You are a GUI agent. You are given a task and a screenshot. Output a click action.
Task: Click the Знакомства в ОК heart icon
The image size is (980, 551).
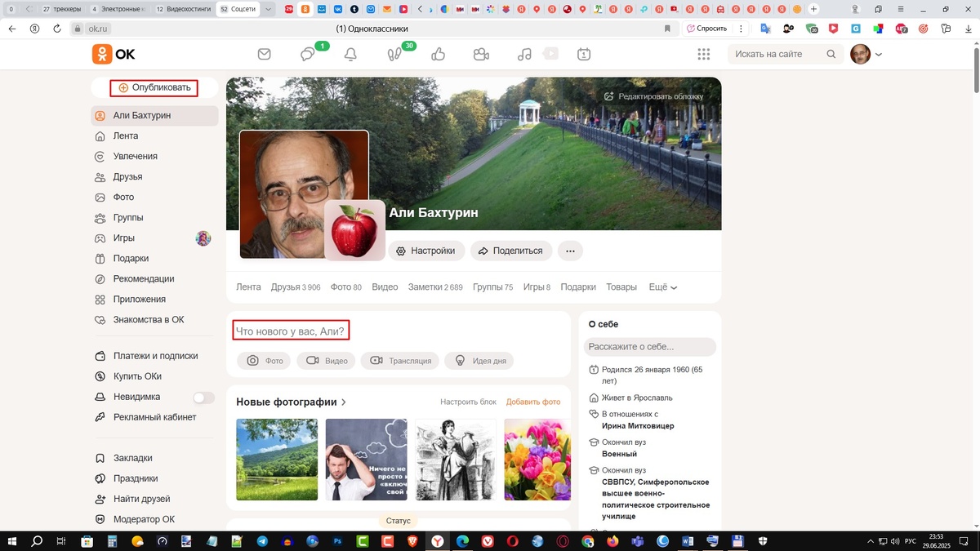(100, 320)
